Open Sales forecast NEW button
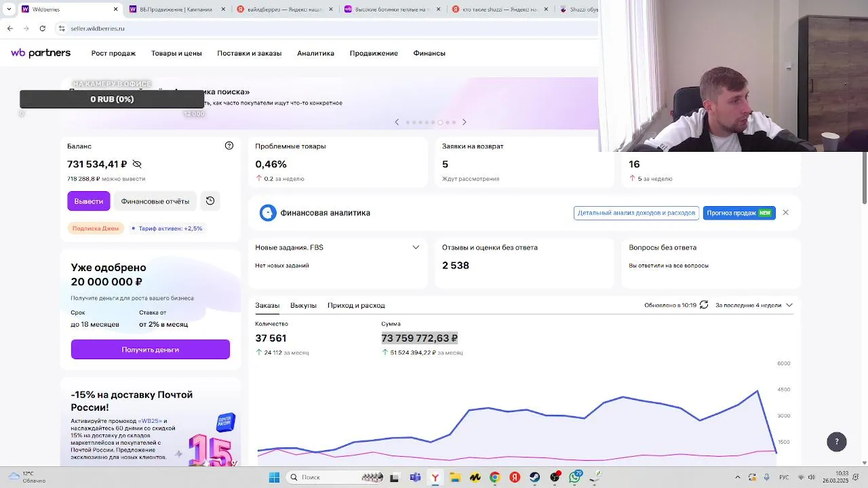 (739, 213)
